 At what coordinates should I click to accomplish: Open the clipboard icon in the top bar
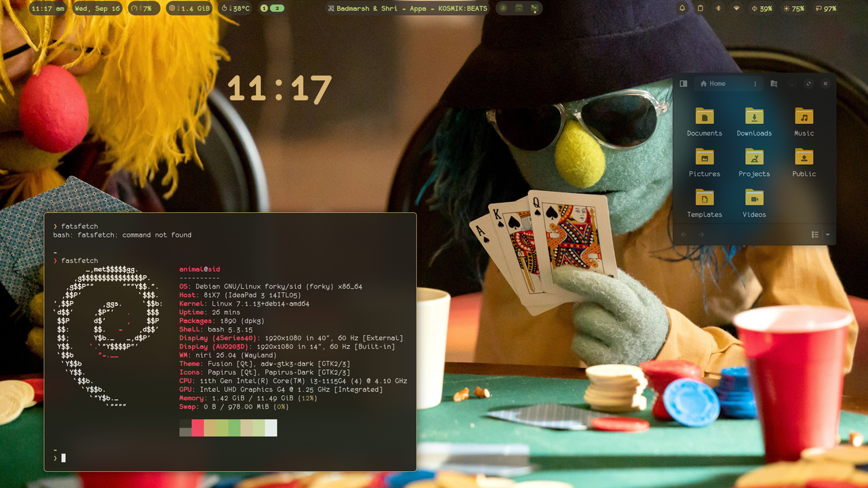[701, 8]
